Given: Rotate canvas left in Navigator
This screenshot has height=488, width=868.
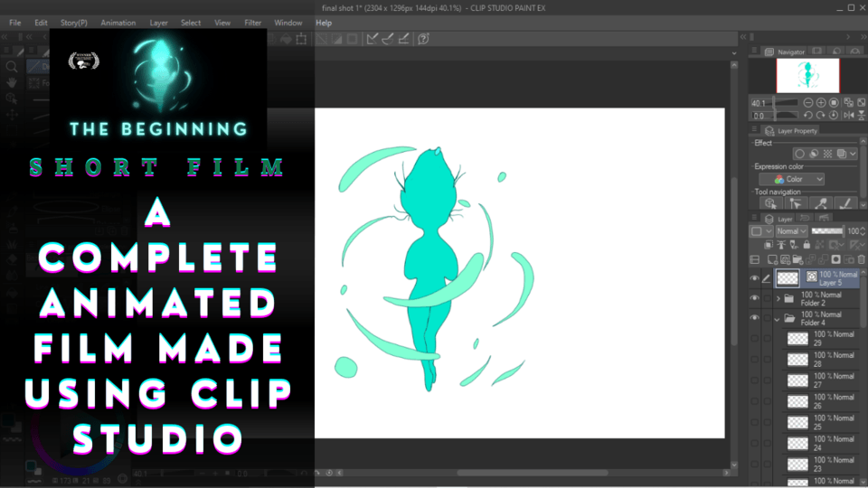Looking at the screenshot, I should point(808,116).
